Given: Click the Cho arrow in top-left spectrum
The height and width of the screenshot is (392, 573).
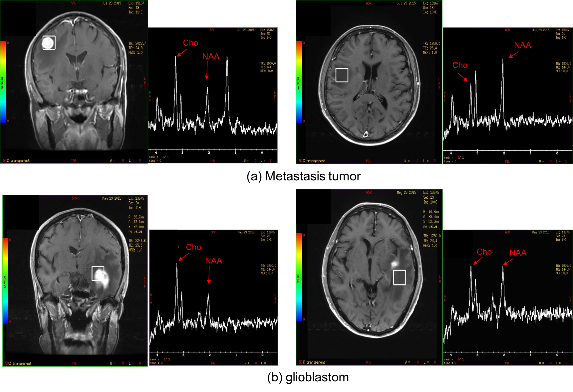Looking at the screenshot, I should (x=182, y=53).
